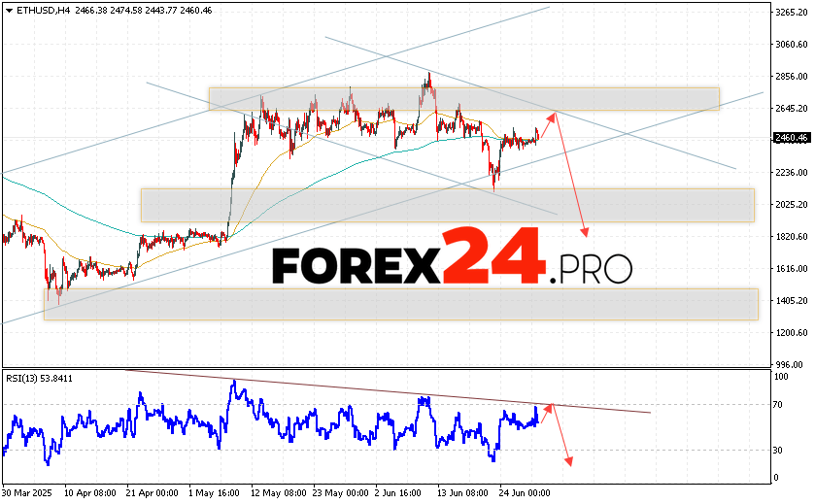Viewport: 815px width, 504px height.
Task: Select the lowest gray support zone near 1405
Action: coord(400,303)
